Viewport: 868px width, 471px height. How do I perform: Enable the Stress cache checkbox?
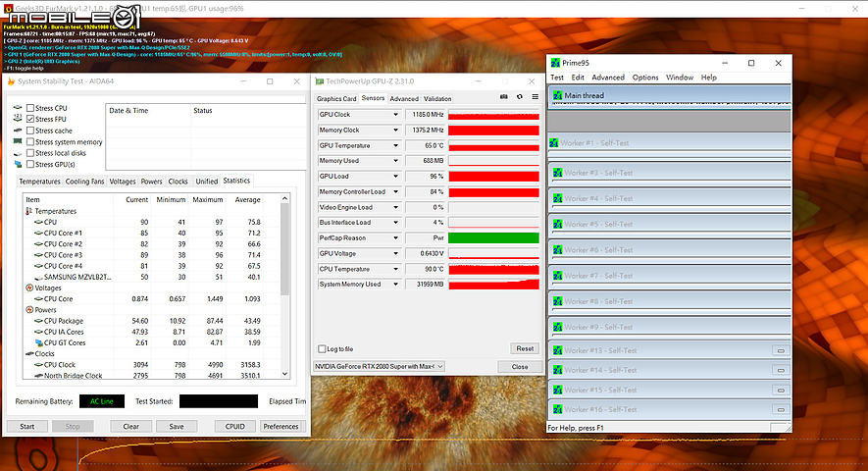click(x=30, y=131)
